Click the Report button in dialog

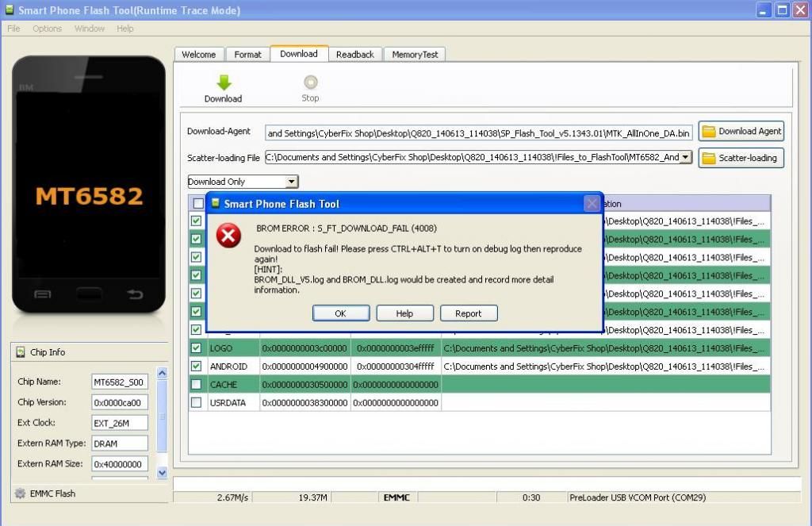tap(468, 313)
